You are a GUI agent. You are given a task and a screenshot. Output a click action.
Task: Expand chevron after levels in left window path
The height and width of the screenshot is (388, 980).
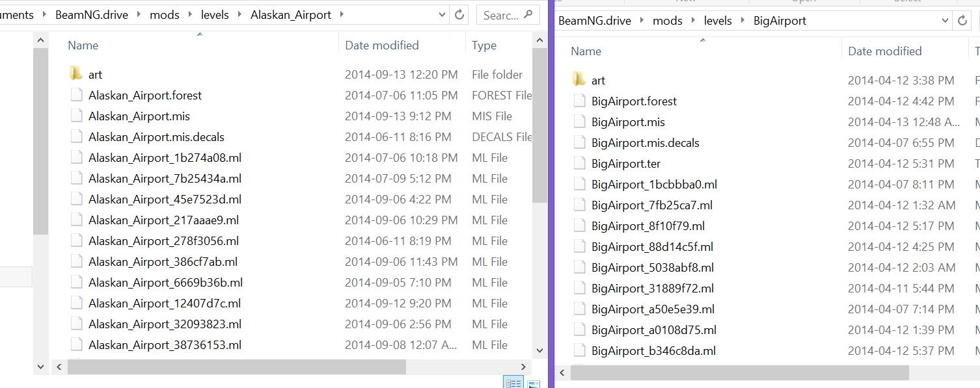pos(239,15)
